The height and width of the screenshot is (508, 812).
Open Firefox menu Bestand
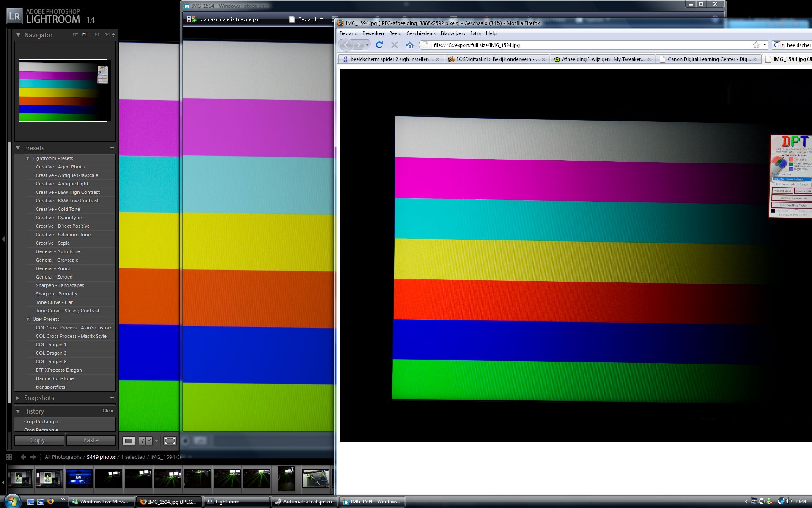348,33
